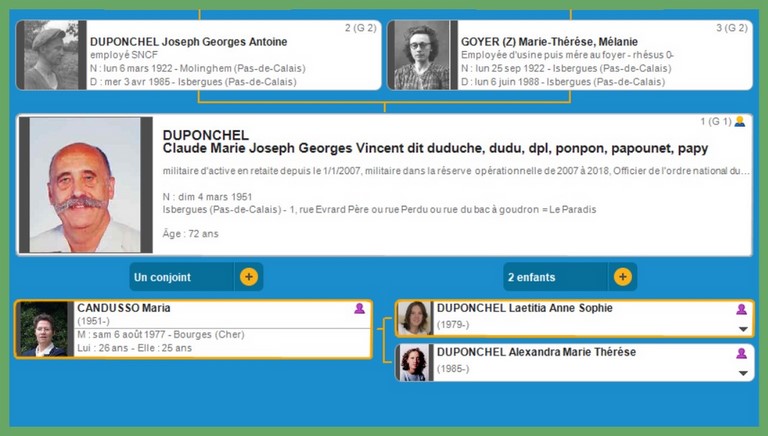Expand dropdown arrow on Laetitia Anne Sophie card
Image resolution: width=768 pixels, height=436 pixels.
point(742,329)
